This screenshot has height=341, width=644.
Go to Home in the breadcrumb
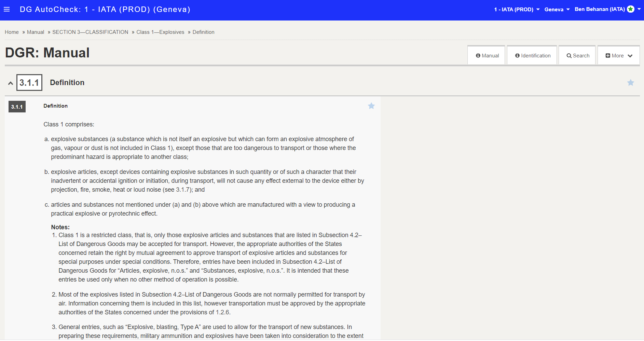[x=12, y=32]
